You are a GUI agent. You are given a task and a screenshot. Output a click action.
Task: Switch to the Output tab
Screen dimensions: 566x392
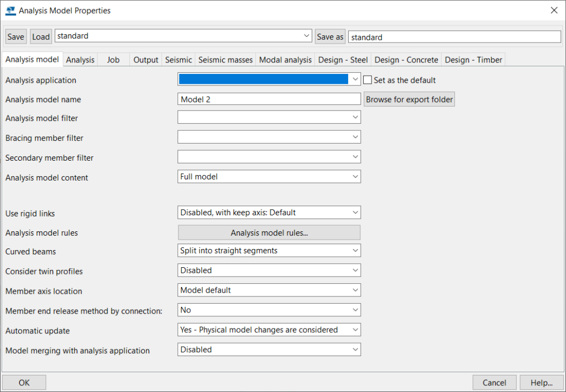145,59
